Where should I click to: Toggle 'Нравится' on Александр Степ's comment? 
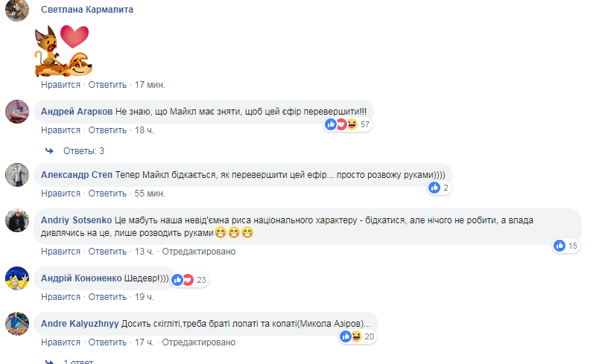[60, 194]
